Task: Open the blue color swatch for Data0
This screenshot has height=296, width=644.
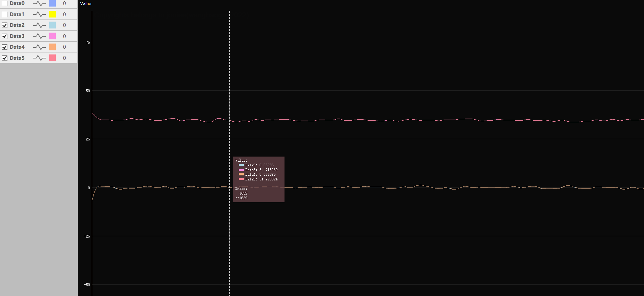Action: (52, 3)
